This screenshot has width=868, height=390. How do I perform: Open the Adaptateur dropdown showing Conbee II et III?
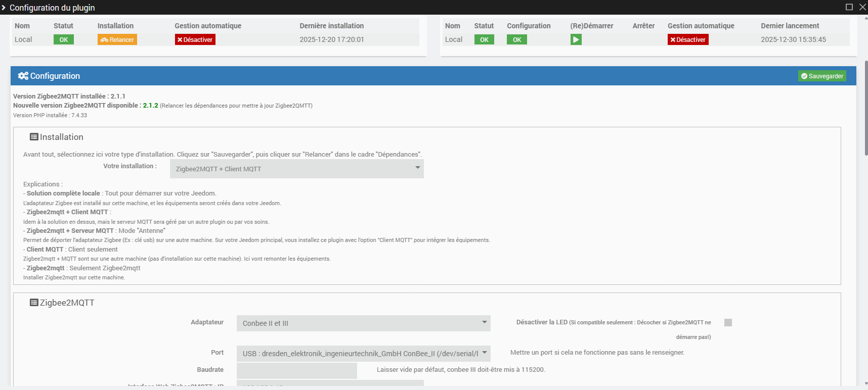364,323
